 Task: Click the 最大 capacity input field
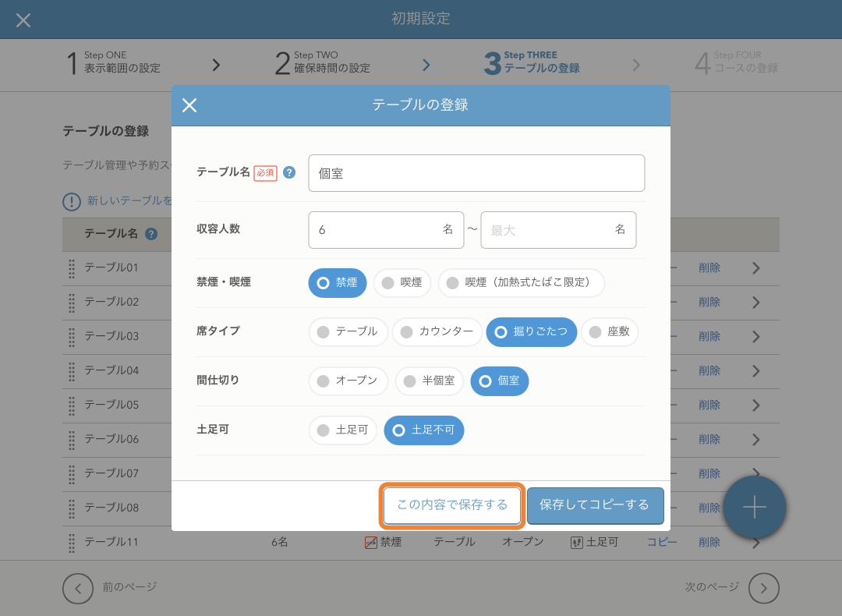(x=550, y=230)
